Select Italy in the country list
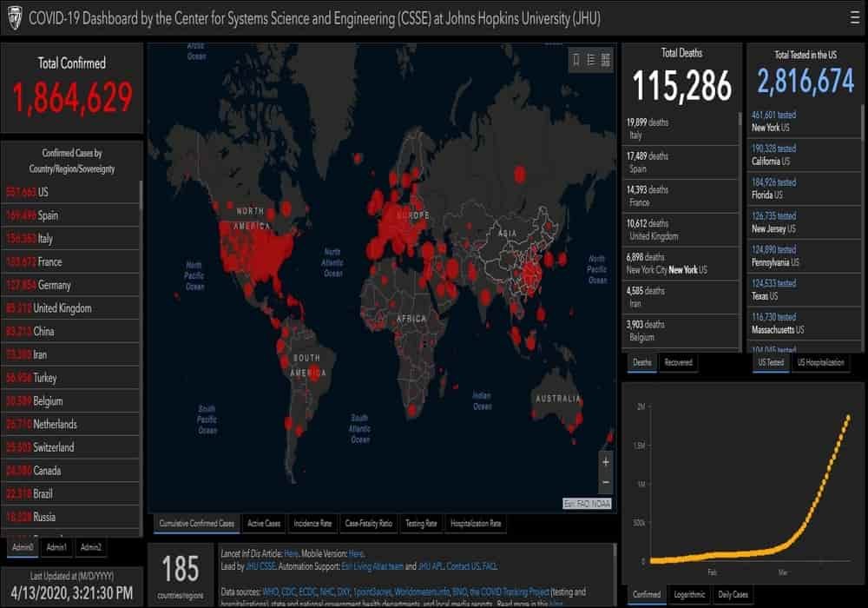This screenshot has height=608, width=868. 70,239
